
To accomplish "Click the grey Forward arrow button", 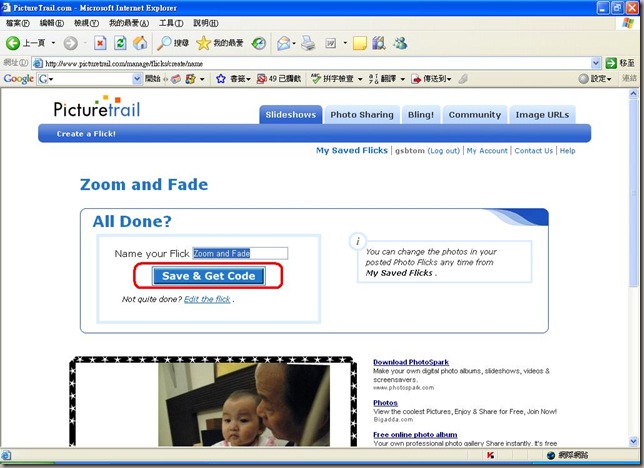I will [x=71, y=43].
